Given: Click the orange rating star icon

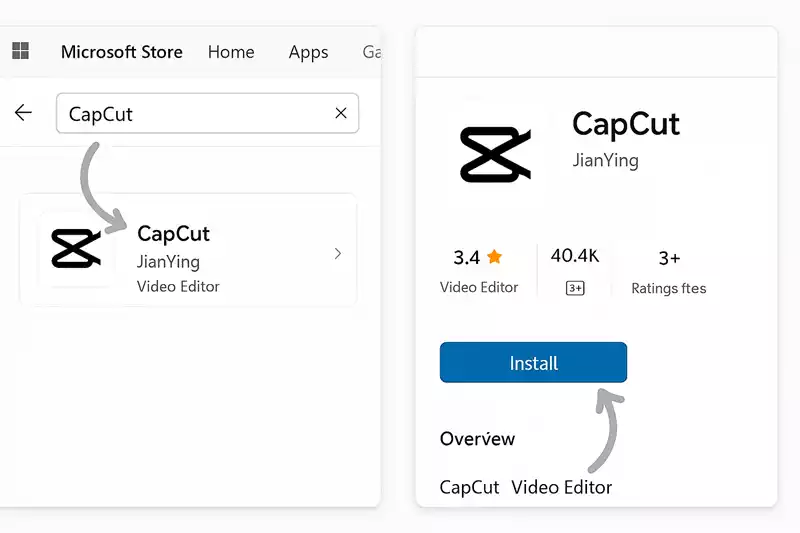Looking at the screenshot, I should pos(494,256).
